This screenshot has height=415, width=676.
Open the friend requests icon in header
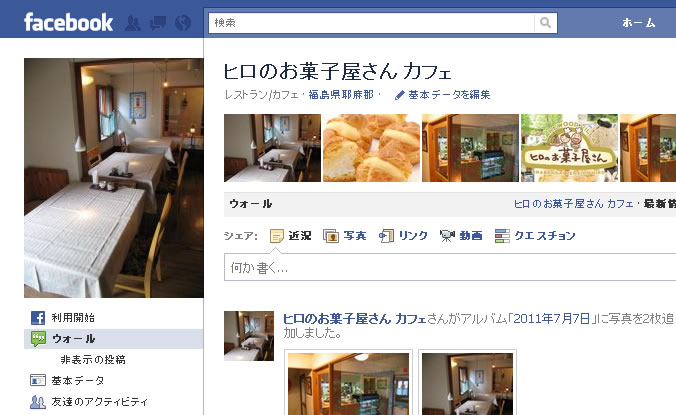[x=133, y=23]
